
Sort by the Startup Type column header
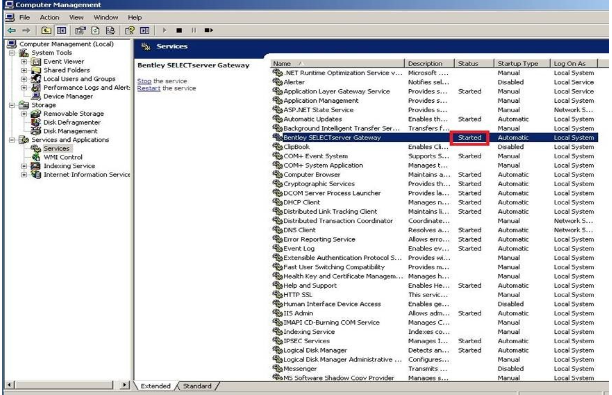(522, 63)
